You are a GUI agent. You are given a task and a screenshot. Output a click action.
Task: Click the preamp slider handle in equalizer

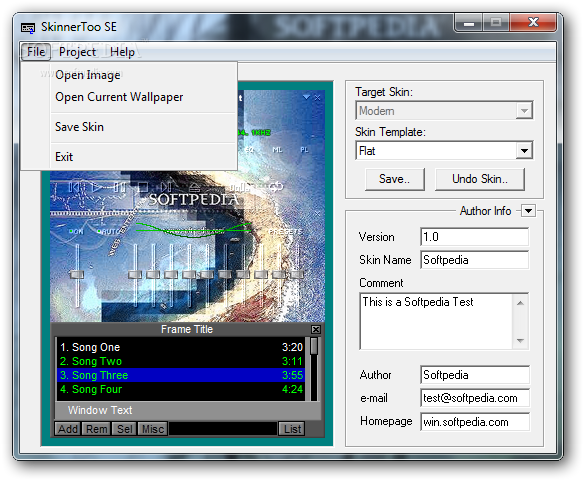click(77, 275)
